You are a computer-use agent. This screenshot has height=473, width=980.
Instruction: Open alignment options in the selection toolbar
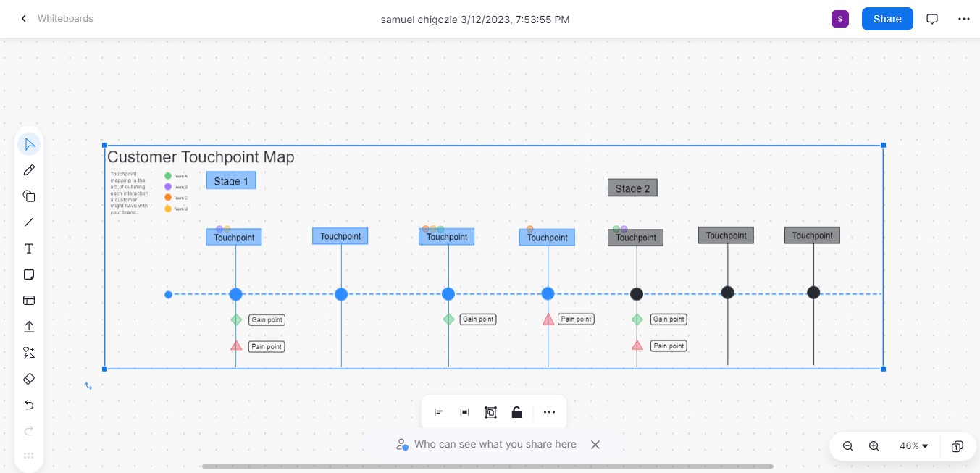coord(438,412)
